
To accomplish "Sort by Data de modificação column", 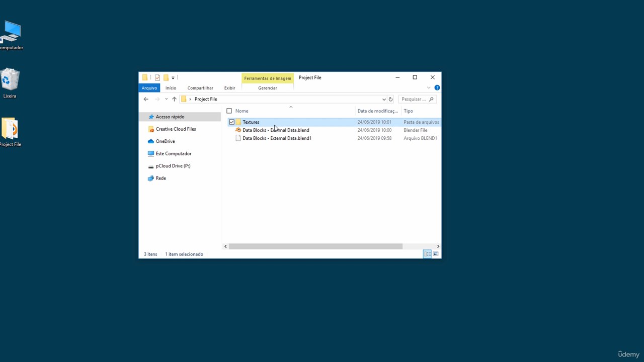I will pos(377,111).
